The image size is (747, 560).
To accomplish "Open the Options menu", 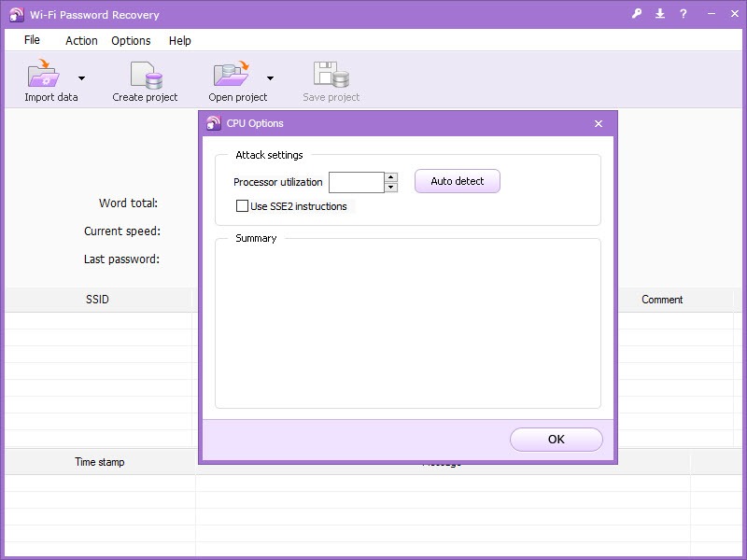I will pos(131,40).
